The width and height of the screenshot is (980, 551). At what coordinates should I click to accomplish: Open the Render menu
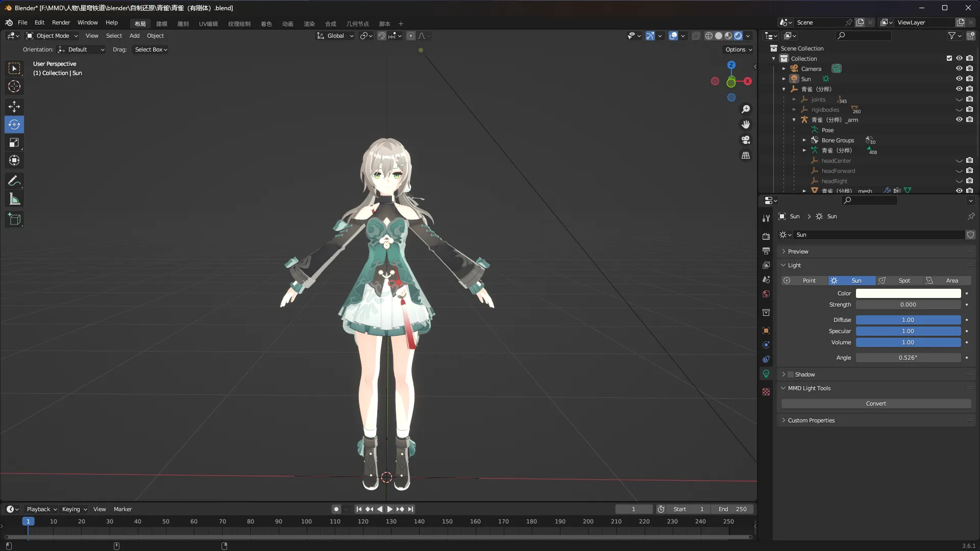point(61,22)
